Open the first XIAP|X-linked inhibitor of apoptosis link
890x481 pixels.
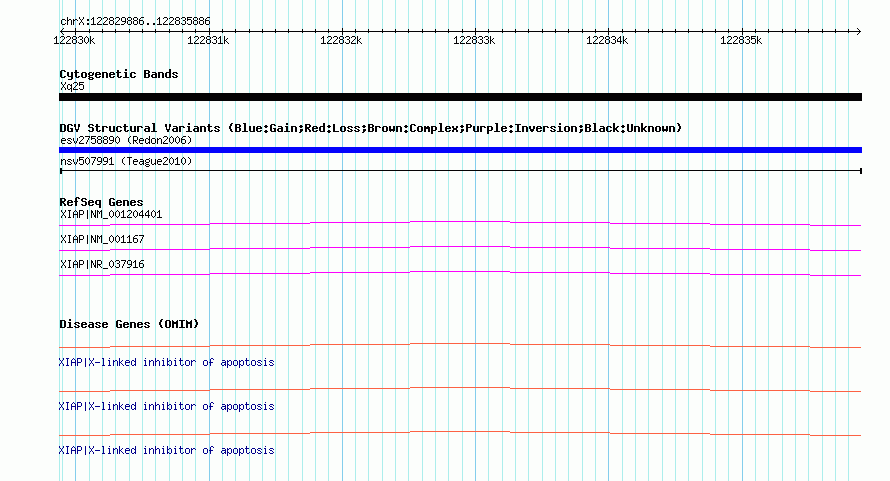click(166, 362)
